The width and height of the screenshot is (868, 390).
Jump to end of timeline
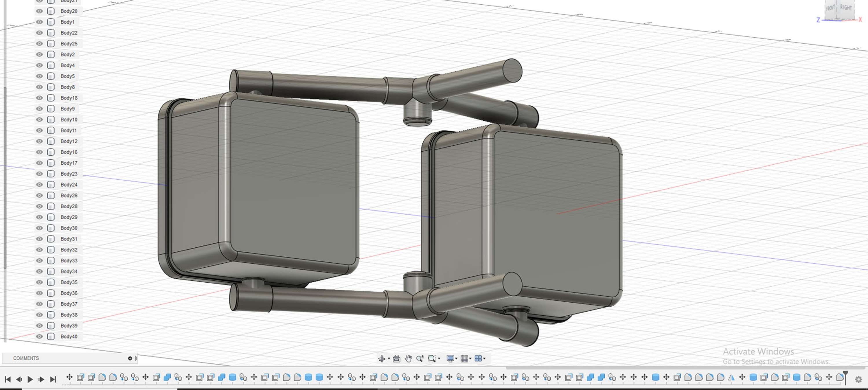[x=53, y=380]
